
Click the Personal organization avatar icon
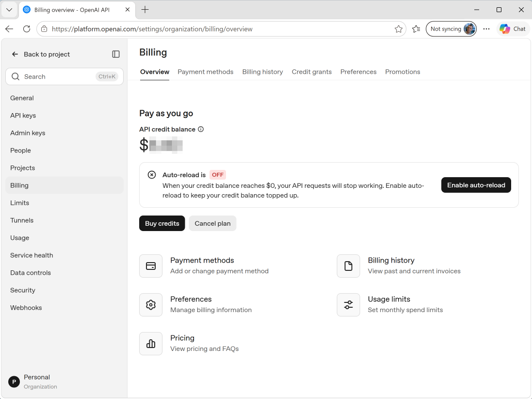[x=14, y=382]
